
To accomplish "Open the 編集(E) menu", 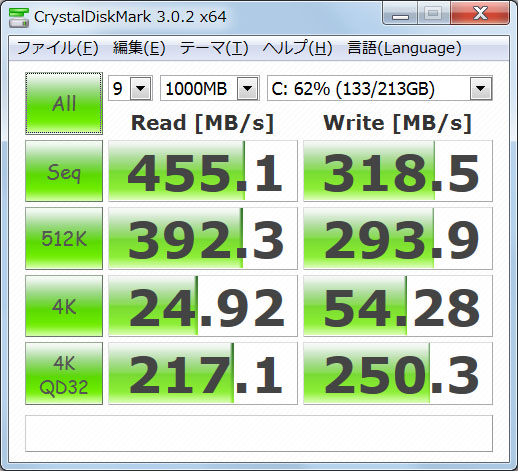I will click(x=139, y=48).
